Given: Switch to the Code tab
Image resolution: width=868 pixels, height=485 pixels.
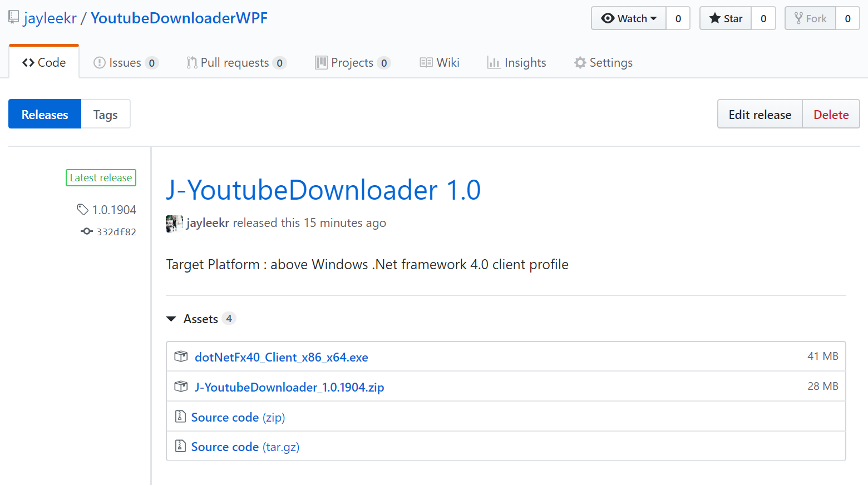Looking at the screenshot, I should tap(44, 62).
